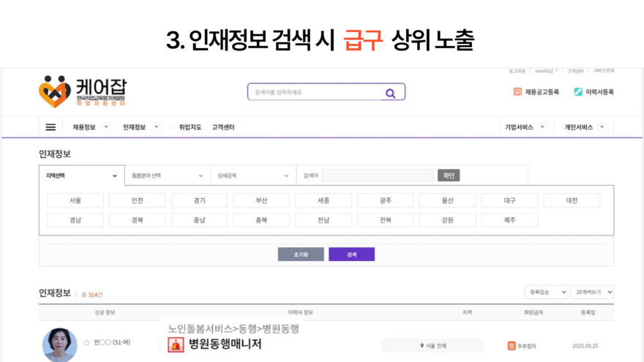
Task: Click the 채용공고등록 document icon
Action: coord(517,92)
